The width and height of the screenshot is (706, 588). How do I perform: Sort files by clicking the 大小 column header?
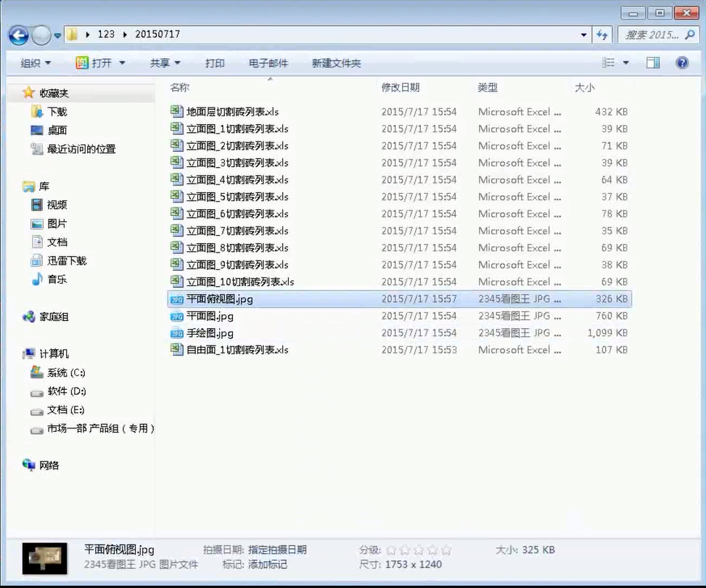(x=585, y=87)
